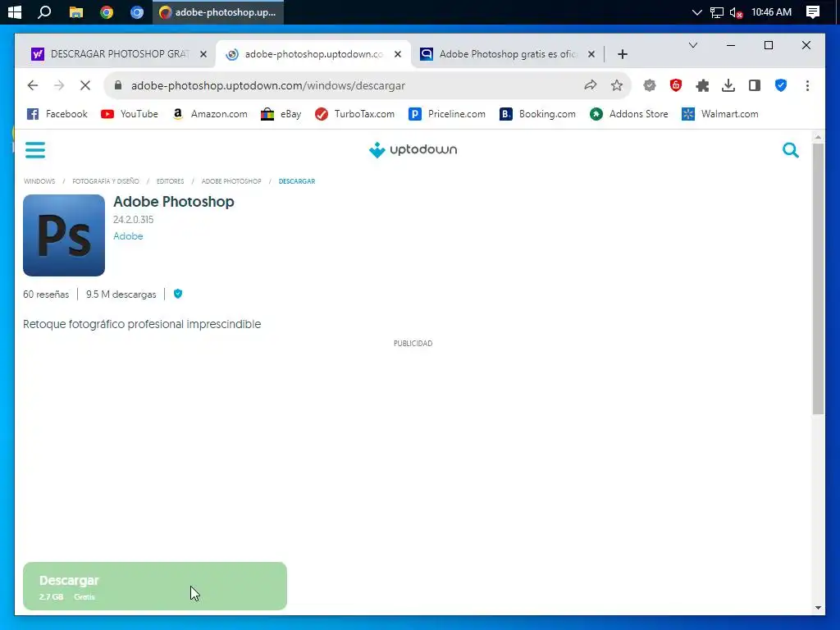840x630 pixels.
Task: Click the scrollbar up arrow
Action: (818, 137)
